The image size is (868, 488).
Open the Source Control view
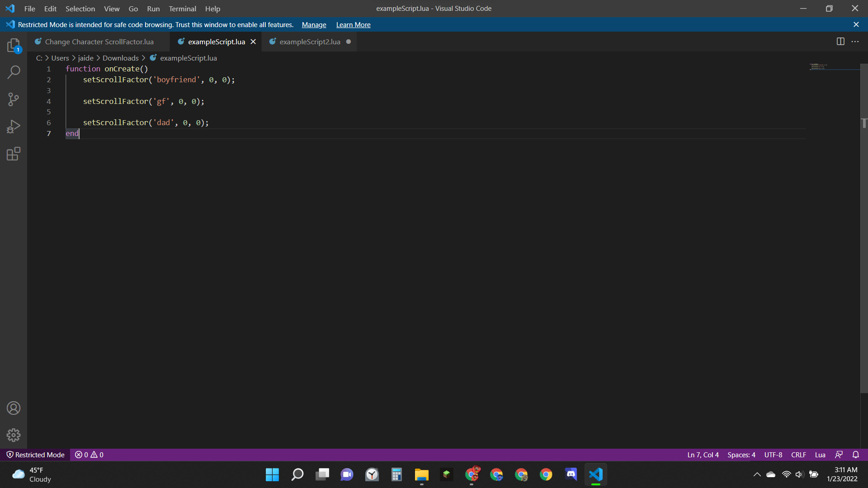click(14, 99)
